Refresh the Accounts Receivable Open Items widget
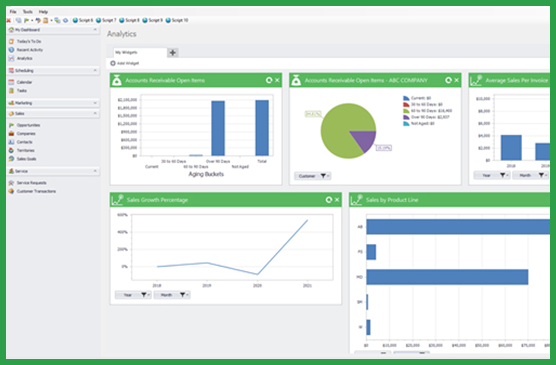The image size is (556, 365). click(x=269, y=80)
